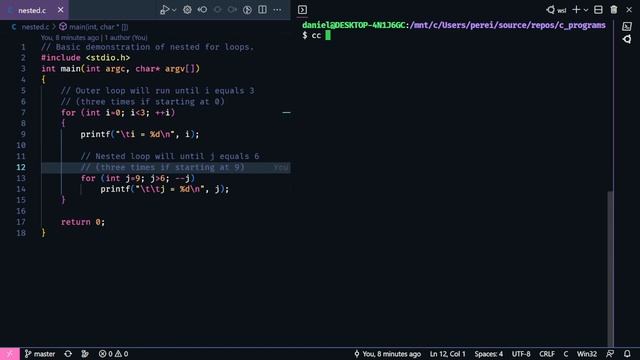Split the terminal panel
This screenshot has width=640, height=360.
click(598, 10)
